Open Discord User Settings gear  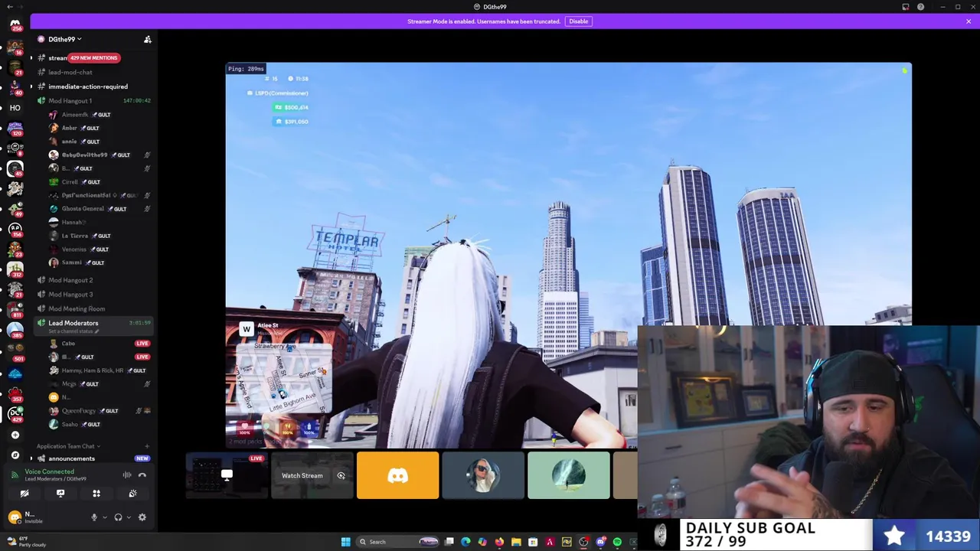142,517
